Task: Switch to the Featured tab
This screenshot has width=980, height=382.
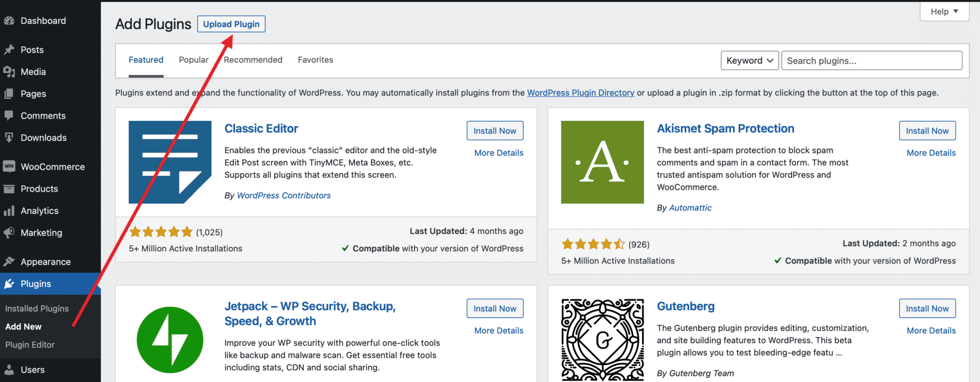Action: (x=146, y=60)
